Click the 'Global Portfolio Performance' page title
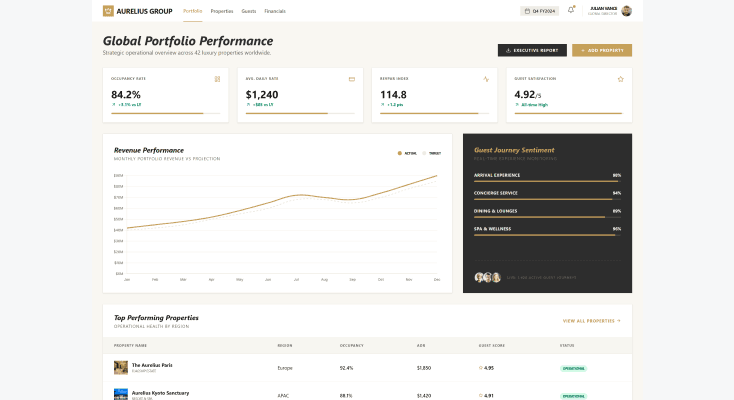This screenshot has height=400, width=734. 188,41
